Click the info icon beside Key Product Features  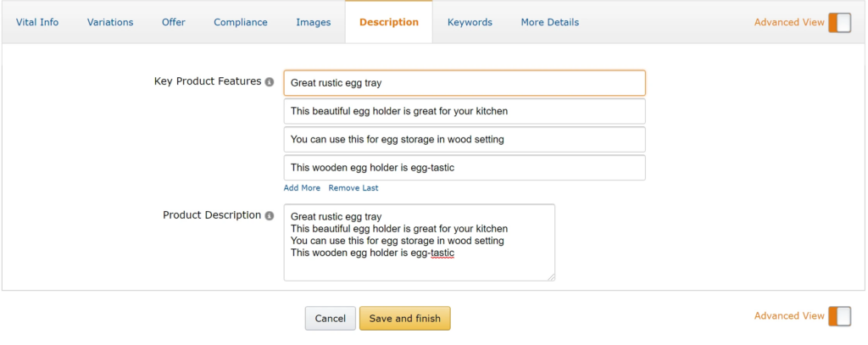[x=270, y=82]
